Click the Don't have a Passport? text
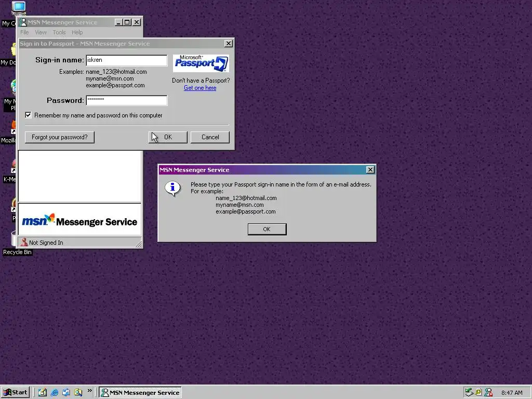The height and width of the screenshot is (399, 532). click(x=201, y=81)
